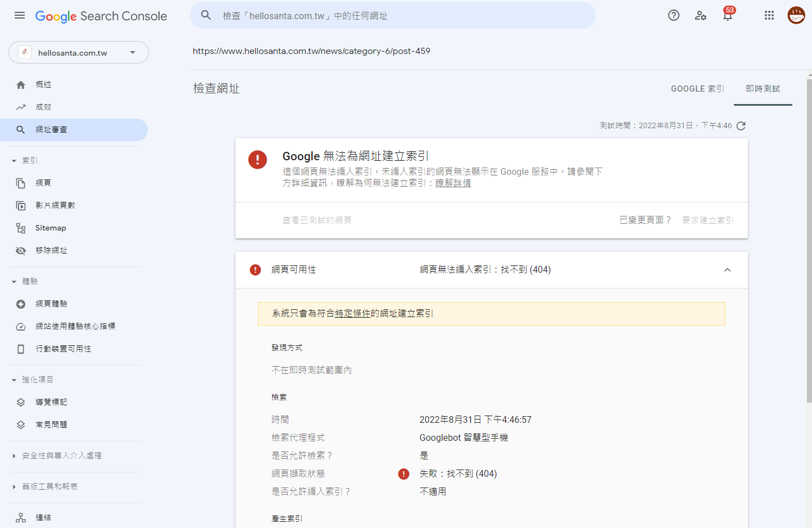Click the page vertical scrollbar
This screenshot has height=528, width=812.
click(x=809, y=241)
